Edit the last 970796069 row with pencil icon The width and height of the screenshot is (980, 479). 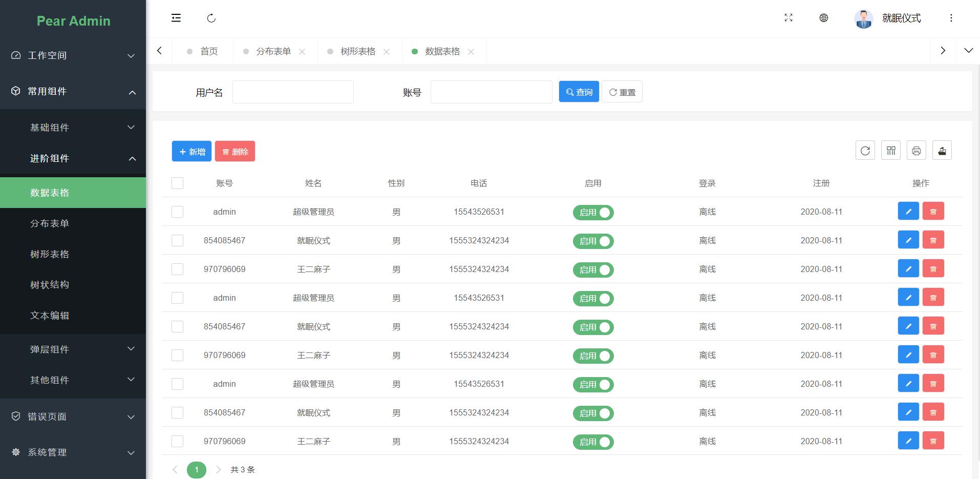[x=908, y=441]
